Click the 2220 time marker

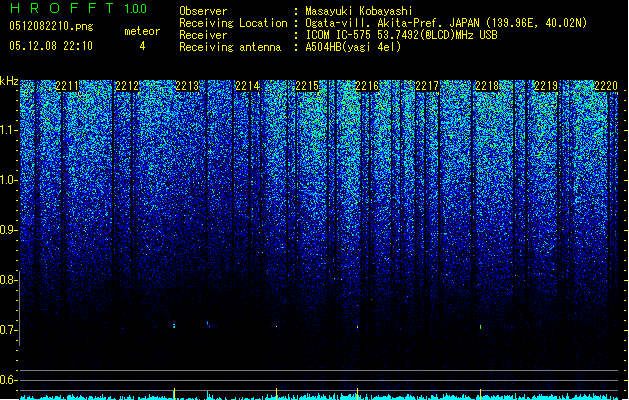point(606,86)
